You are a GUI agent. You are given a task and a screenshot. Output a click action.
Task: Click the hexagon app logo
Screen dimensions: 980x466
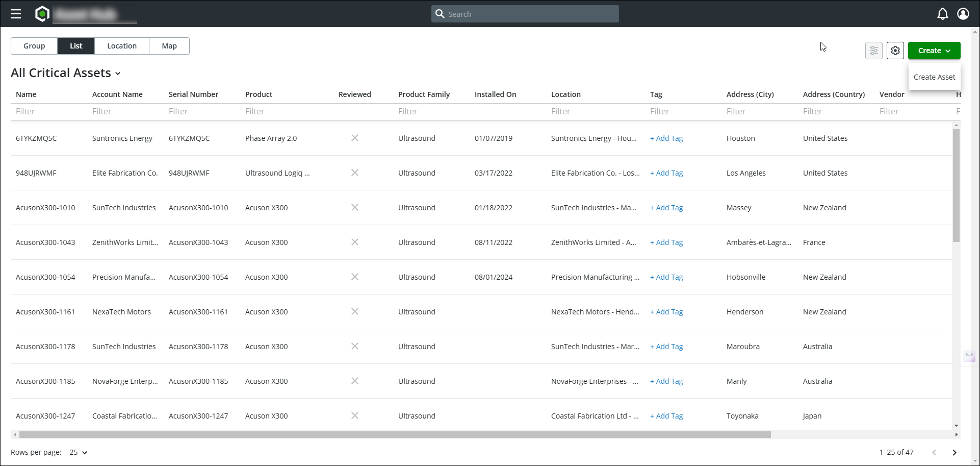(x=42, y=14)
